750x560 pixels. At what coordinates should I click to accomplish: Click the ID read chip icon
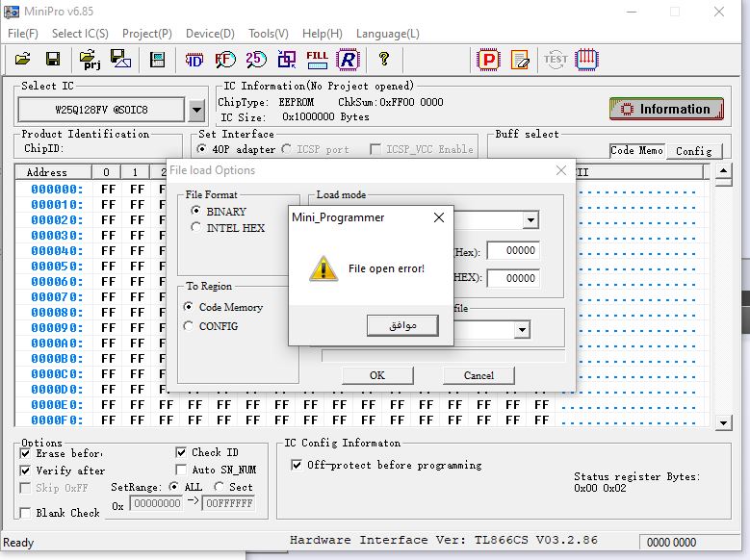point(194,60)
